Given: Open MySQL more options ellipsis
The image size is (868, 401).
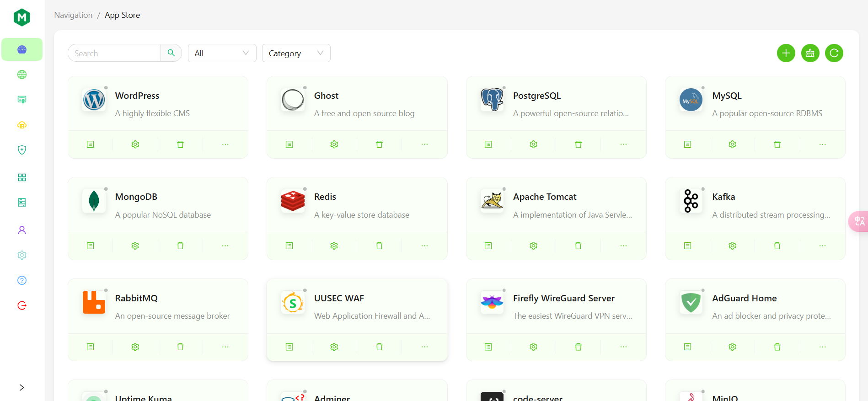Looking at the screenshot, I should click(x=822, y=144).
